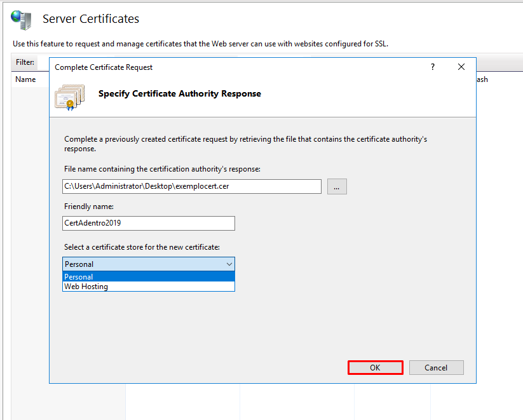
Task: Click the Friendly name text field
Action: coord(148,223)
